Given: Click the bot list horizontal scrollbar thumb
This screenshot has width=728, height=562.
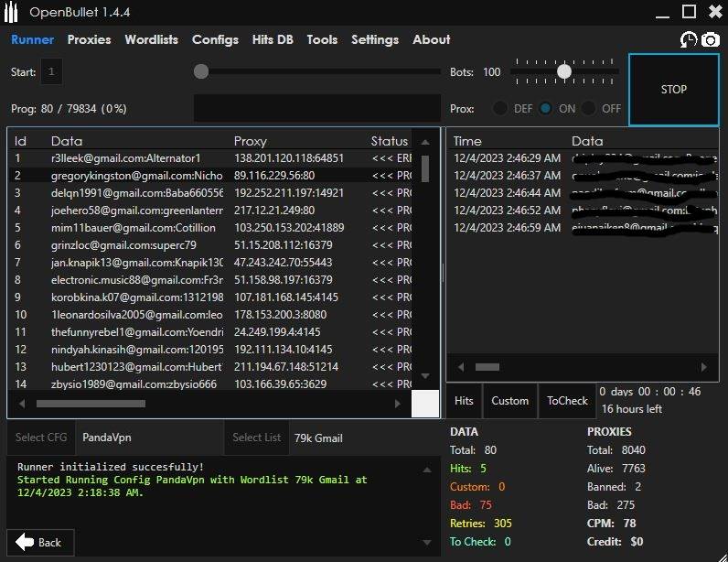Looking at the screenshot, I should pyautogui.click(x=91, y=404).
